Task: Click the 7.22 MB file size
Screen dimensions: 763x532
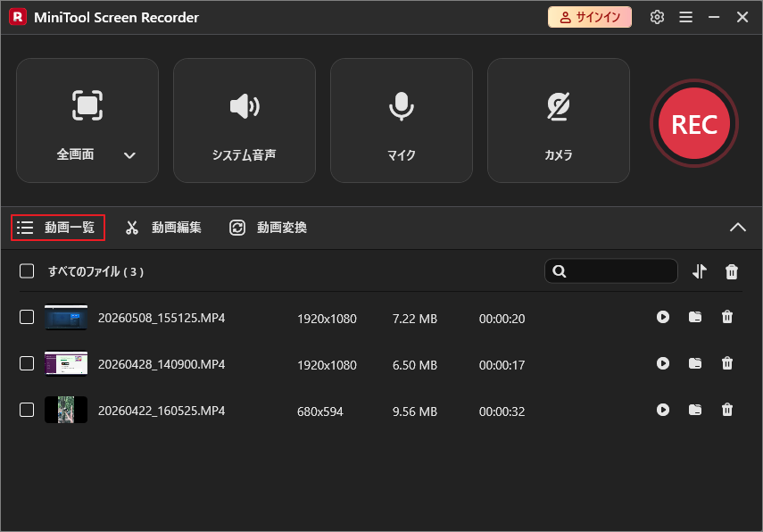Action: pos(415,319)
